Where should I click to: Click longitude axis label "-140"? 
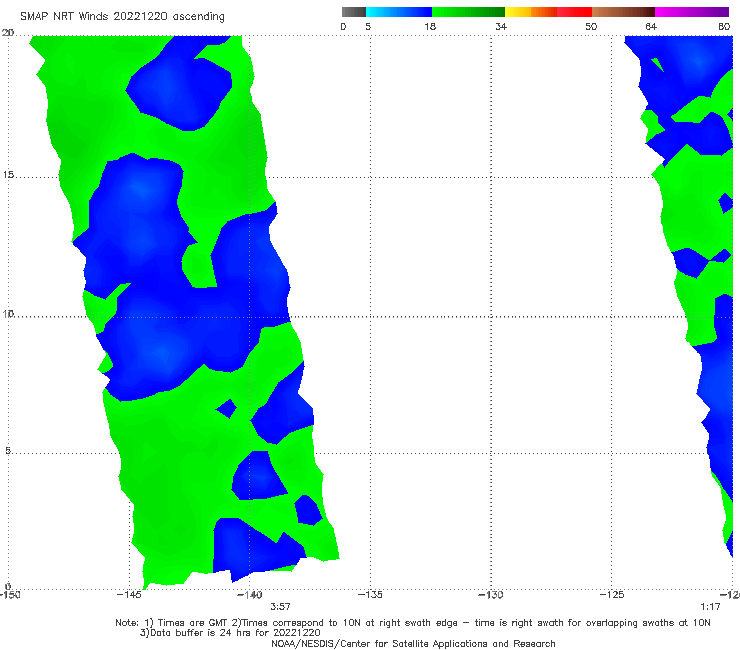coord(250,595)
